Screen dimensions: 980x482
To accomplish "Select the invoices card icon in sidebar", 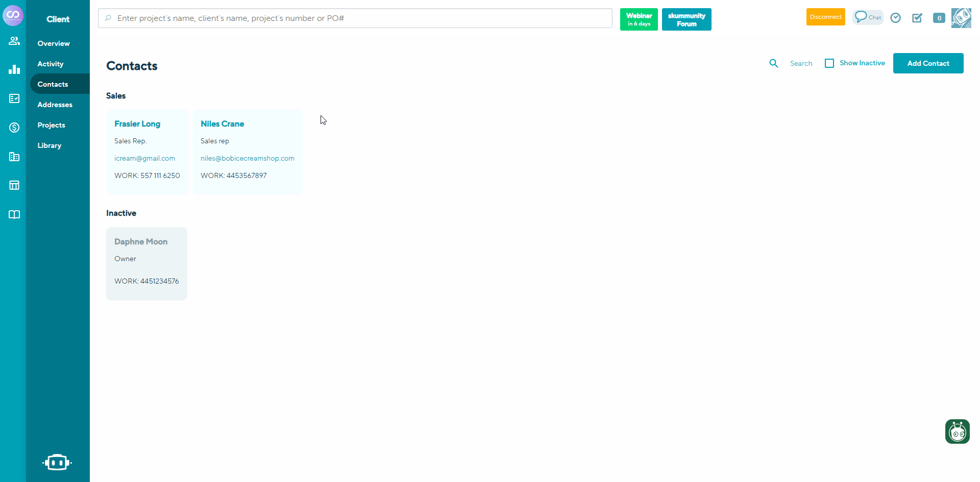I will pyautogui.click(x=14, y=98).
